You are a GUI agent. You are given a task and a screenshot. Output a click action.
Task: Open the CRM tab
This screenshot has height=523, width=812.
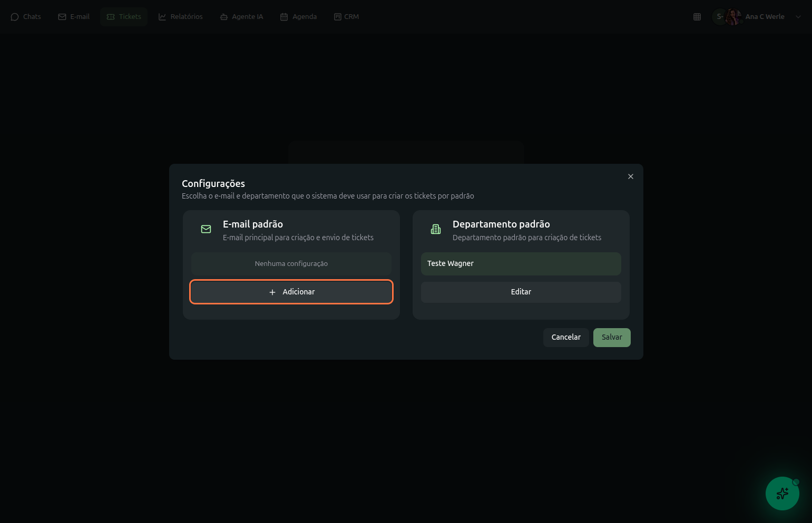[x=347, y=17]
